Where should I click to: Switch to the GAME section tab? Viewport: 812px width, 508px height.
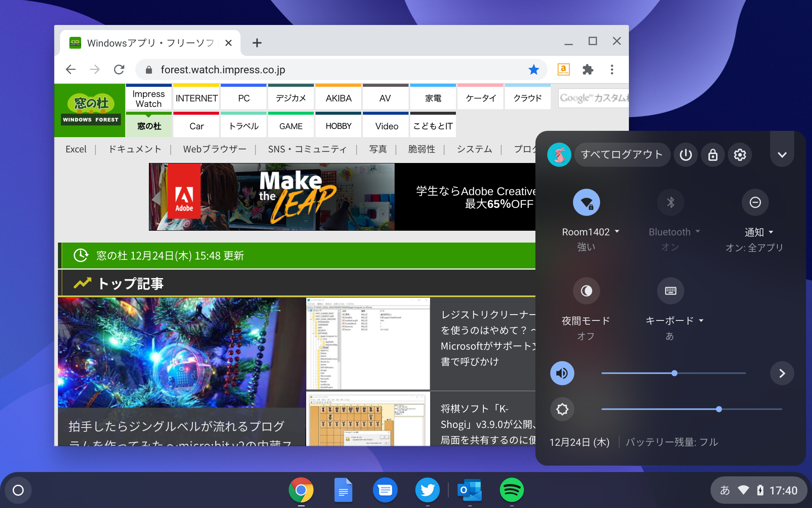coord(291,126)
